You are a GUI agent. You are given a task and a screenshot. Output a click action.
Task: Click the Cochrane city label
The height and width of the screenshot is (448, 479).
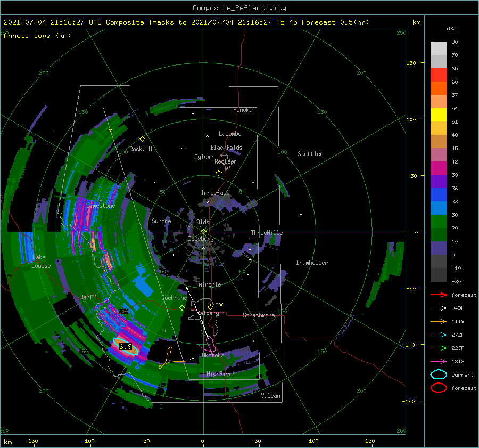(174, 298)
